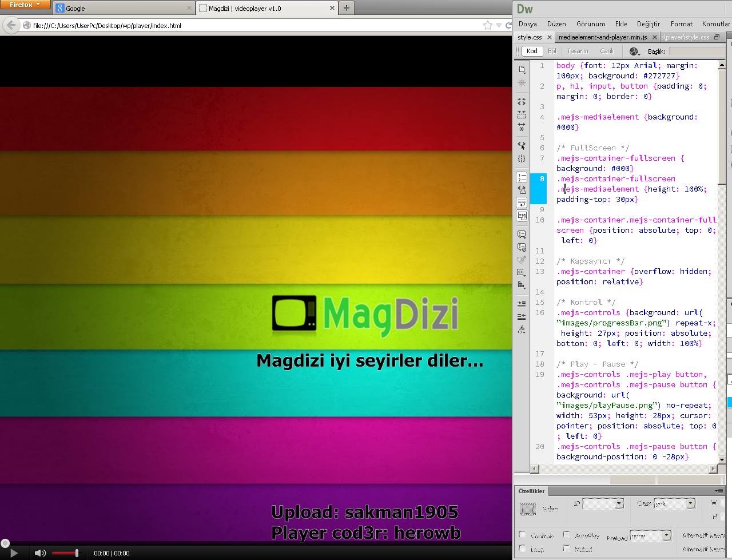Check the AutoPlay option
Screen dimensions: 732x560
[566, 535]
